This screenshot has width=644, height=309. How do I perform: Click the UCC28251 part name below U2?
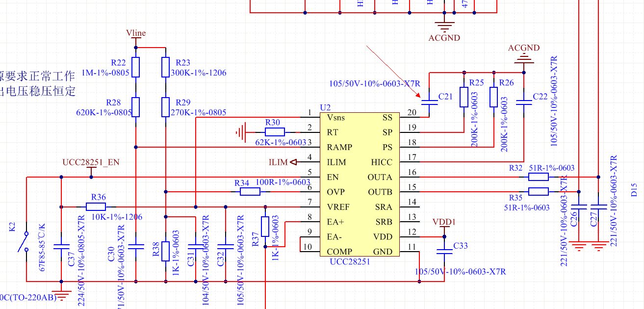click(350, 261)
